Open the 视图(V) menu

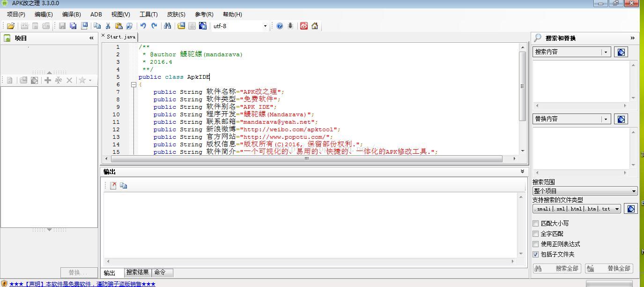pos(120,15)
